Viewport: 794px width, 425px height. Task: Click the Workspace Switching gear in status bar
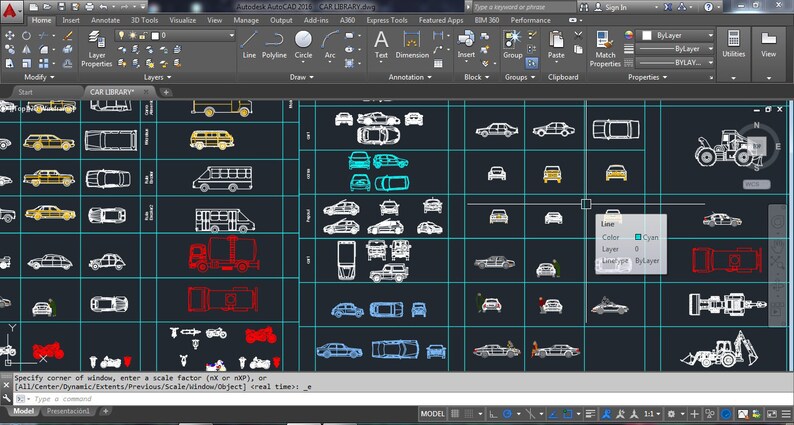[671, 414]
